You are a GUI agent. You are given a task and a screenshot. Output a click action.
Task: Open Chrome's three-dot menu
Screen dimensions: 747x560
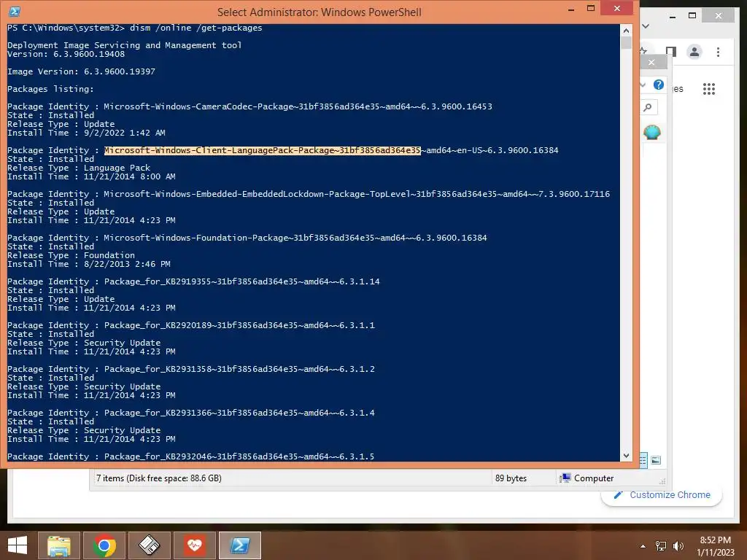tap(718, 52)
